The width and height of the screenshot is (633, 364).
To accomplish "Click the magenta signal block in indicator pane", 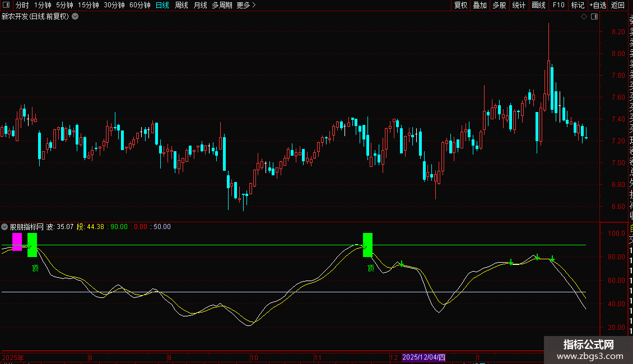I will pos(17,242).
